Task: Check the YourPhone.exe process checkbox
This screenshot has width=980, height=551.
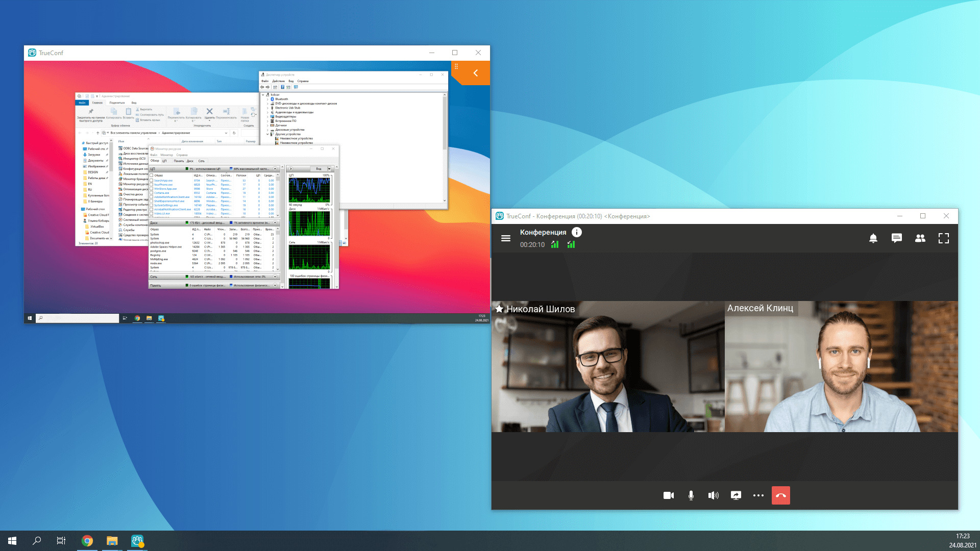Action: pos(152,185)
